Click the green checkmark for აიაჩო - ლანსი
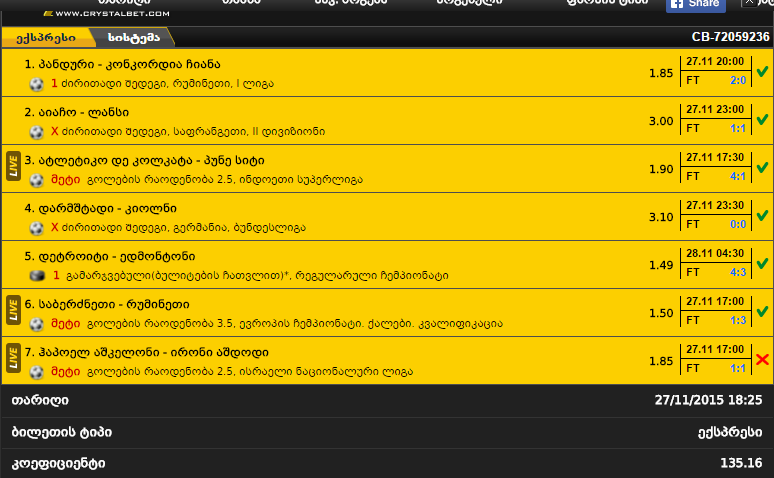This screenshot has width=774, height=478. [762, 120]
